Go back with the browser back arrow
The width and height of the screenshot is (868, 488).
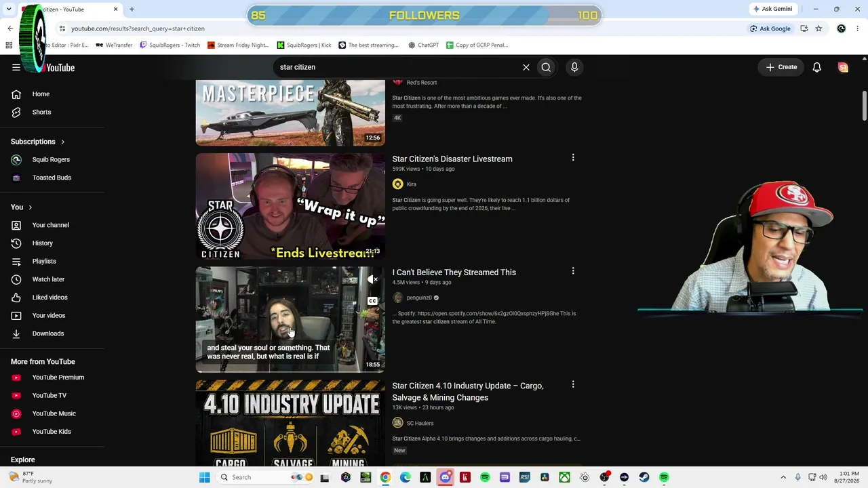click(x=10, y=28)
